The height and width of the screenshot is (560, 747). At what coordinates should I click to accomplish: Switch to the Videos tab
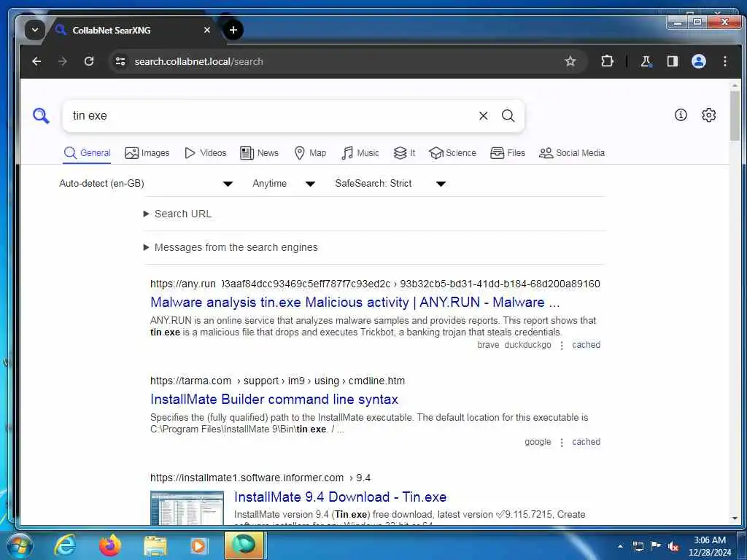[205, 153]
